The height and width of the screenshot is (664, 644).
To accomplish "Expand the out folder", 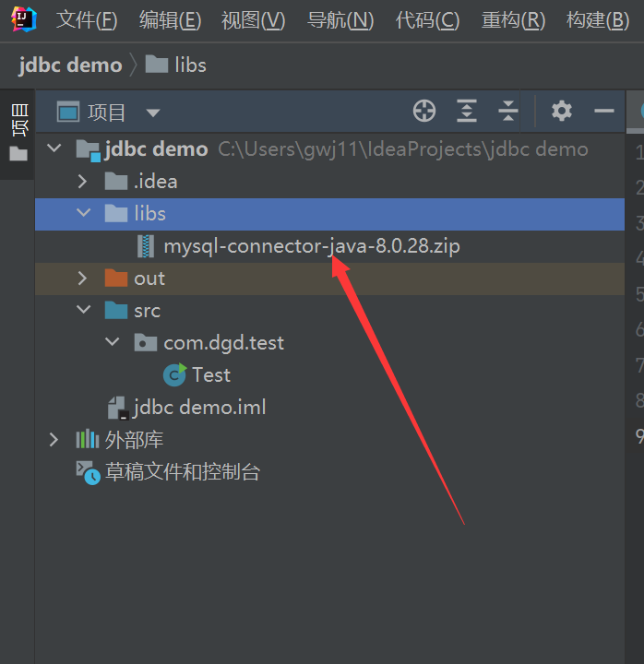I will tap(83, 279).
